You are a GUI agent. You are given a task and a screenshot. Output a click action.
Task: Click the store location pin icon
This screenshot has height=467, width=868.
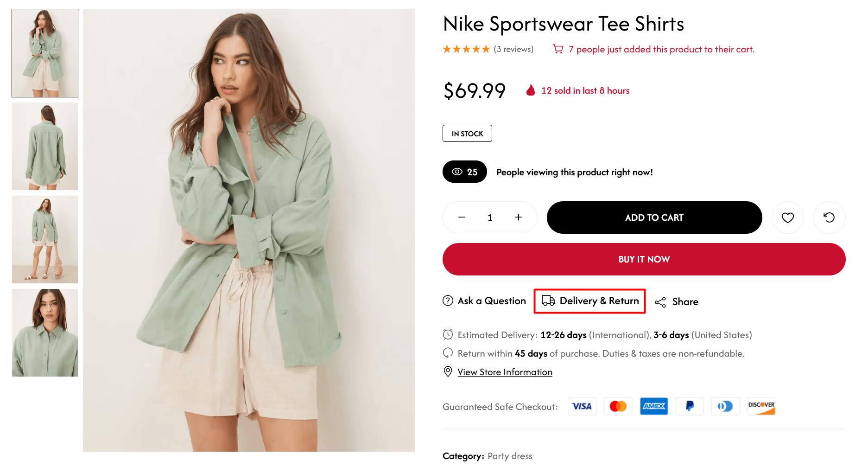pos(448,372)
